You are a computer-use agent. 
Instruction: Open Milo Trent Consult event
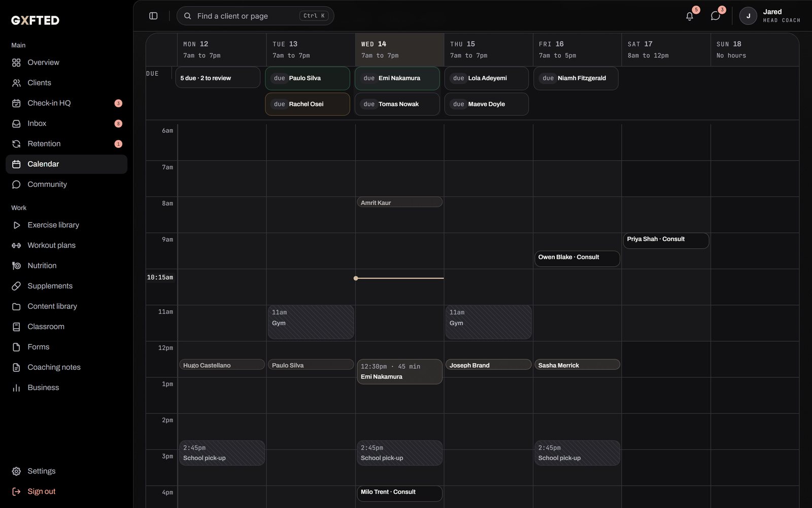point(399,493)
